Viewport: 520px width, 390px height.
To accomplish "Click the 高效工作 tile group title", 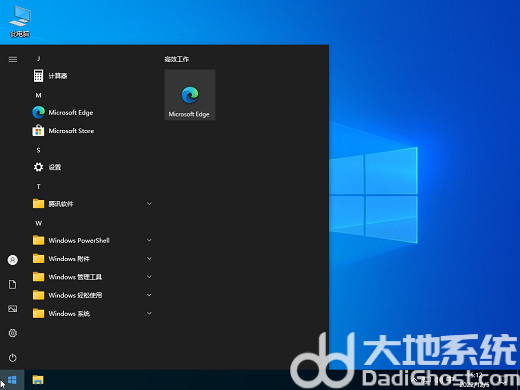I will coord(177,59).
